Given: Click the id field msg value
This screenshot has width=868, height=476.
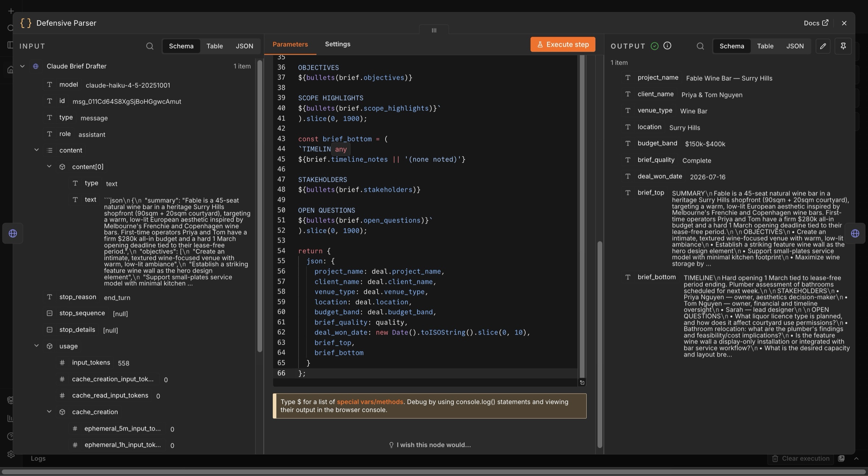Looking at the screenshot, I should pyautogui.click(x=127, y=102).
